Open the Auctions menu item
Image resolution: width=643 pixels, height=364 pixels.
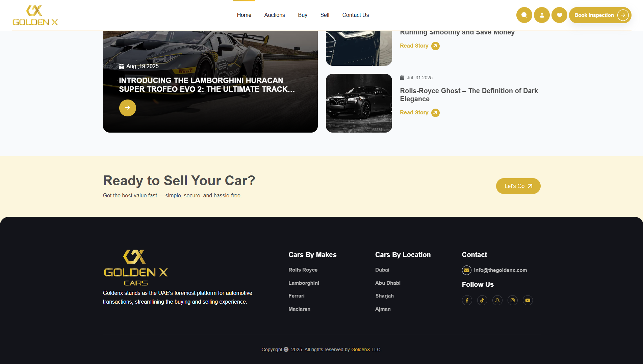coord(275,15)
